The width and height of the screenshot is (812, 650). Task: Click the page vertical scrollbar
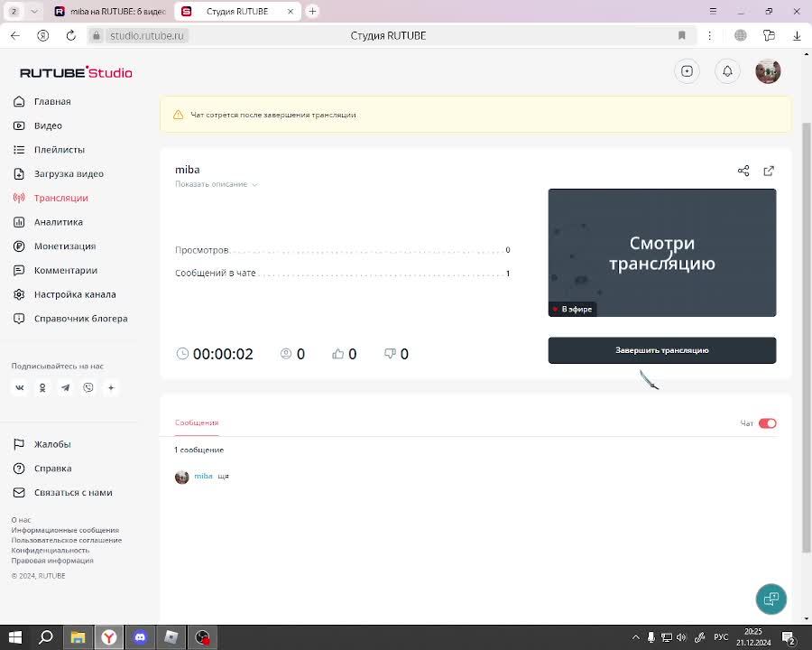click(806, 337)
